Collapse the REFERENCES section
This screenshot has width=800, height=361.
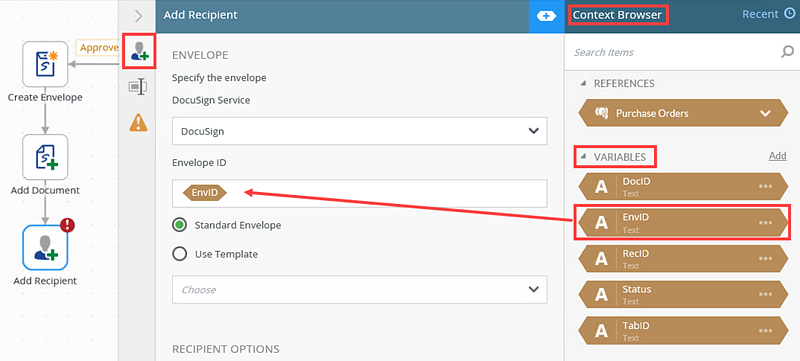click(584, 83)
